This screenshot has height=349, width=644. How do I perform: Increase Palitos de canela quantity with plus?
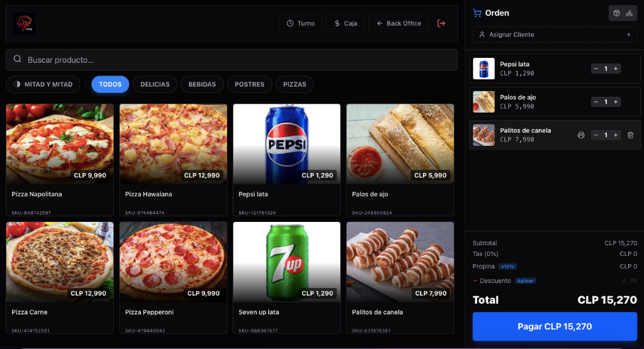coord(616,135)
